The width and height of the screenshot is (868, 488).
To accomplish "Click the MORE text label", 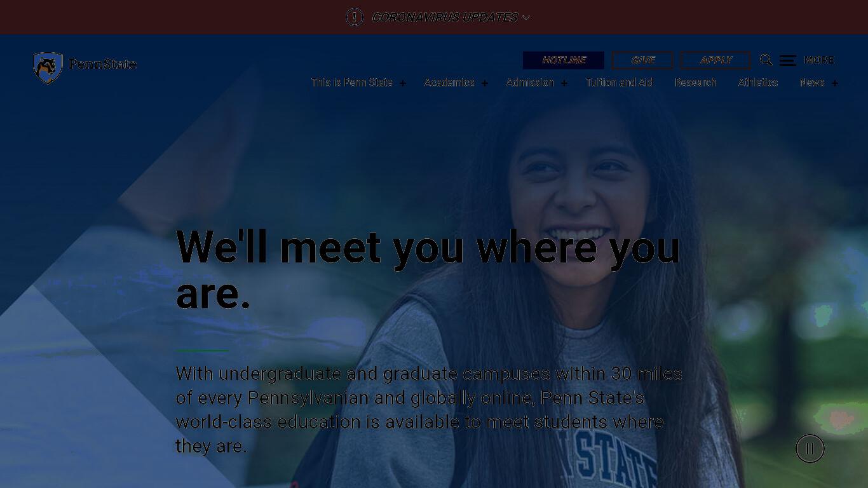I will tap(819, 60).
